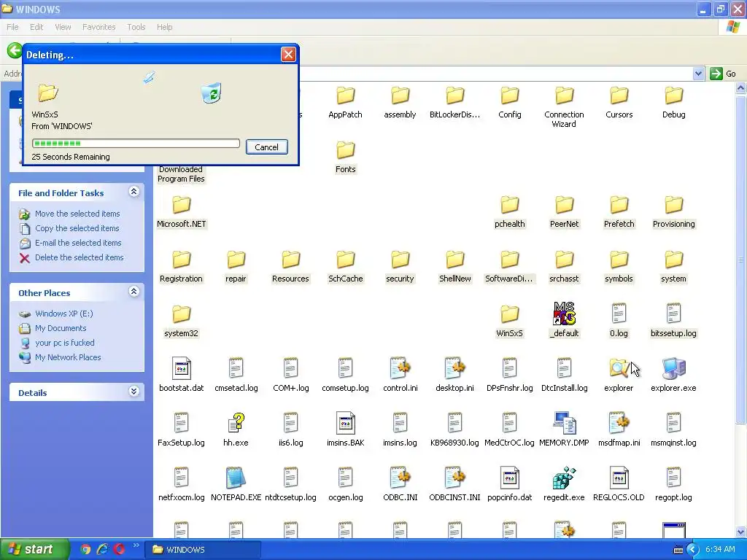Select the imsins.BAK file
The height and width of the screenshot is (560, 747).
(x=345, y=430)
